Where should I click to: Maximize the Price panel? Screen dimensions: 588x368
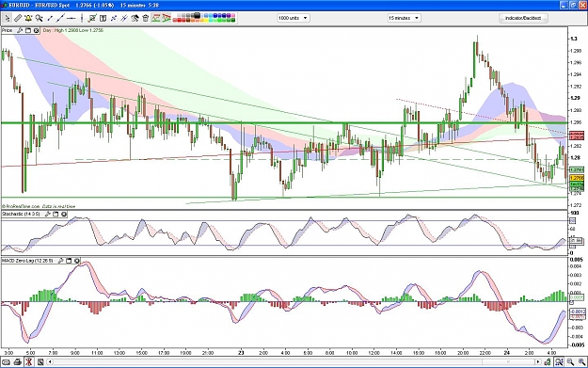(28, 30)
